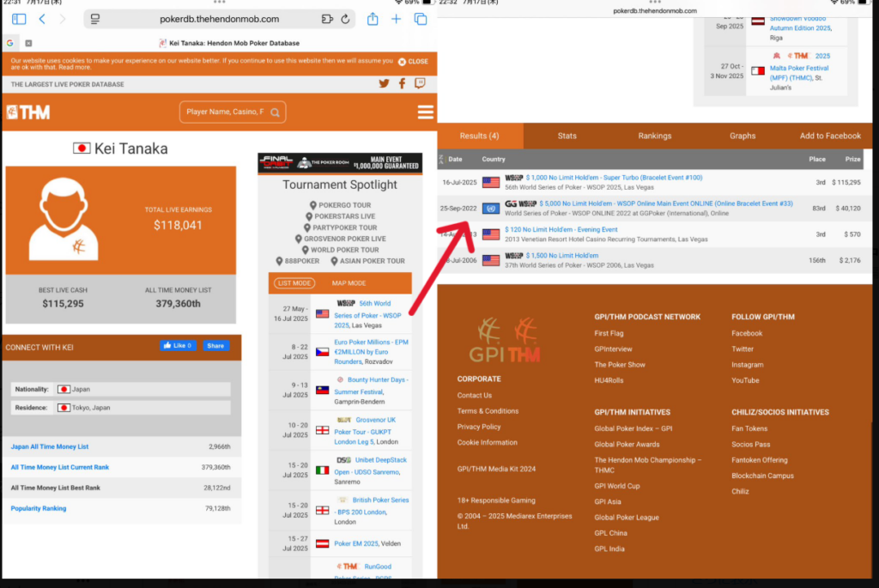This screenshot has height=588, width=879.
Task: Open a new tab with plus icon
Action: [397, 19]
